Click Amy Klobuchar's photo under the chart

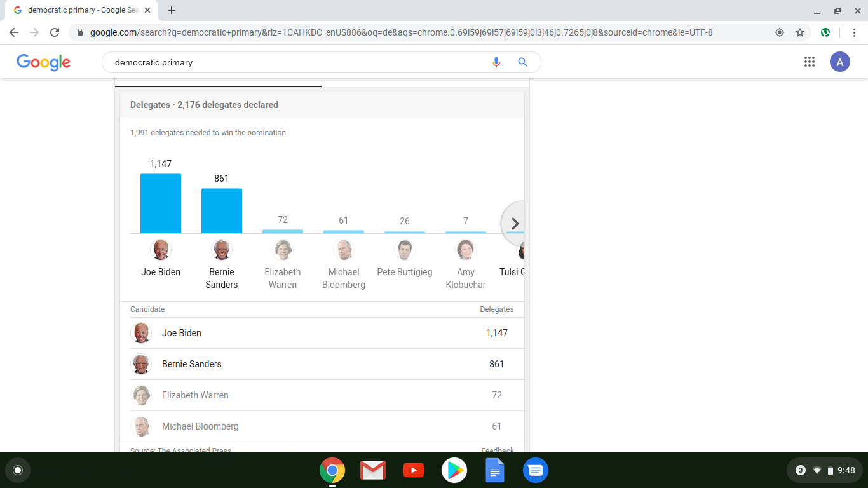tap(466, 250)
